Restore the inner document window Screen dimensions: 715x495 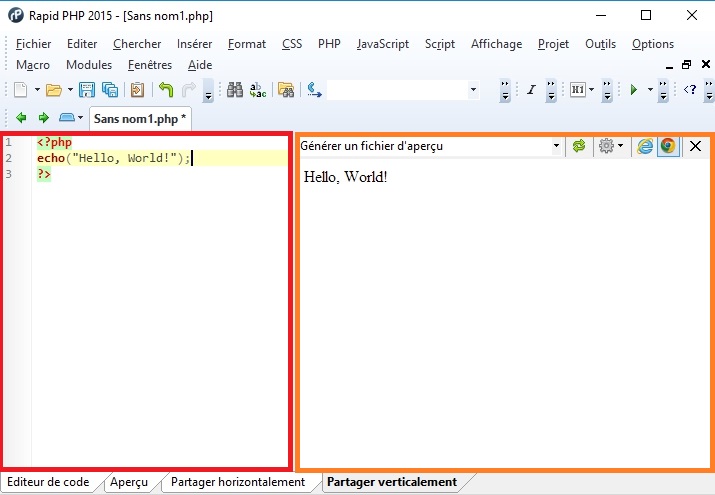[686, 65]
